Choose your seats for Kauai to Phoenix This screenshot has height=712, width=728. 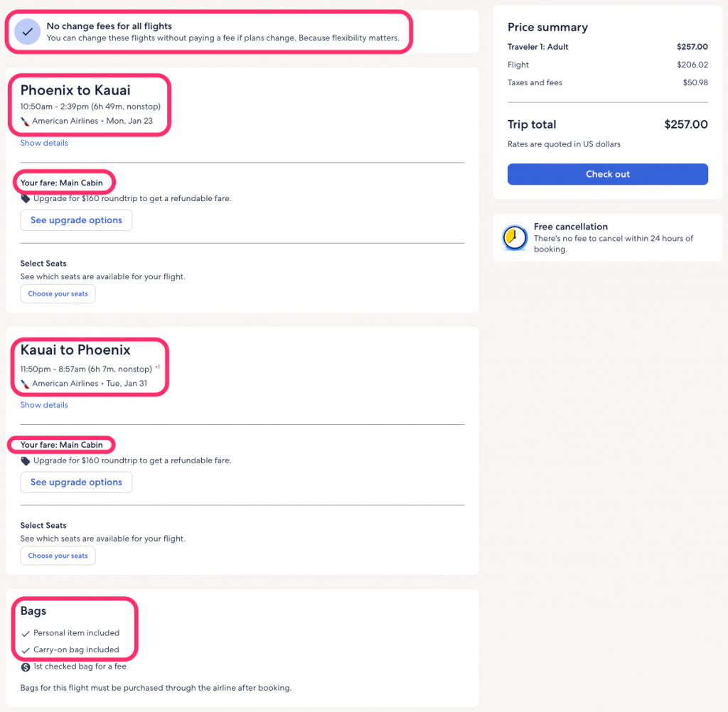click(x=58, y=556)
